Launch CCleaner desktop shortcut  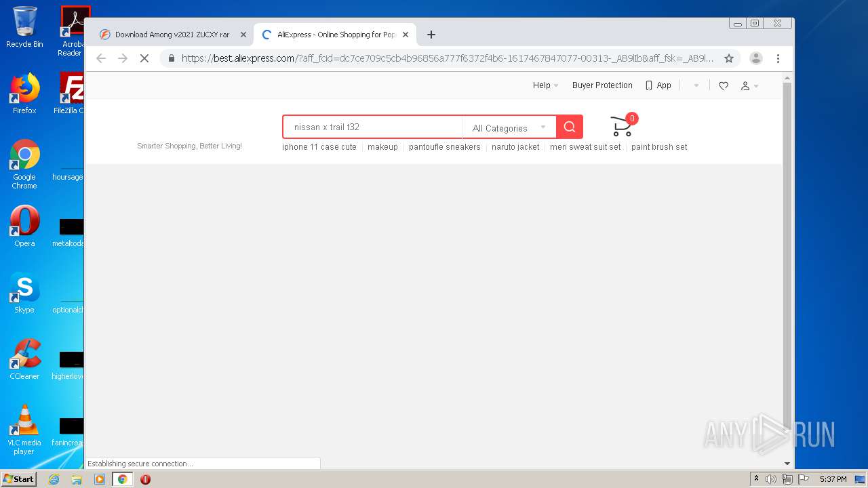[24, 359]
